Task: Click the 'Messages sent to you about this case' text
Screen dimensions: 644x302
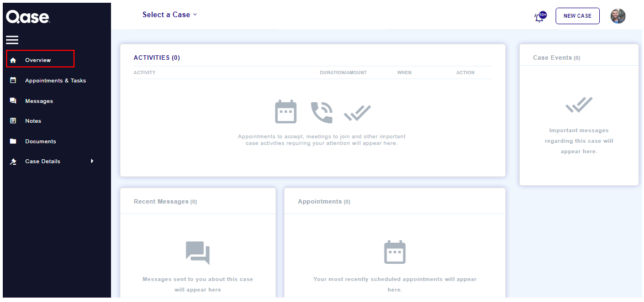Action: pos(198,284)
